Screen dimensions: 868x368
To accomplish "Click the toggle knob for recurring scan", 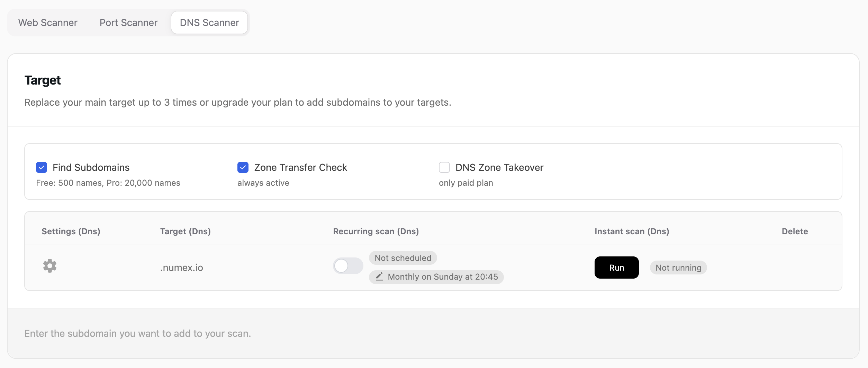I will pyautogui.click(x=343, y=266).
